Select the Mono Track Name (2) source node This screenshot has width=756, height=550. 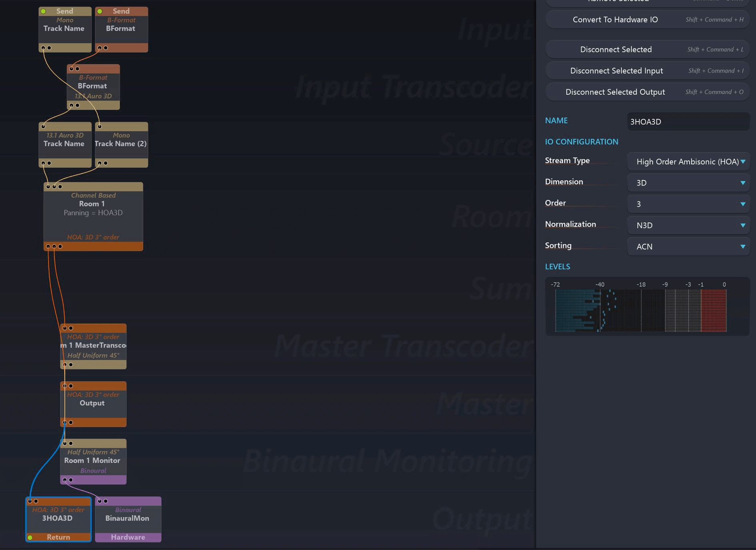(x=121, y=144)
